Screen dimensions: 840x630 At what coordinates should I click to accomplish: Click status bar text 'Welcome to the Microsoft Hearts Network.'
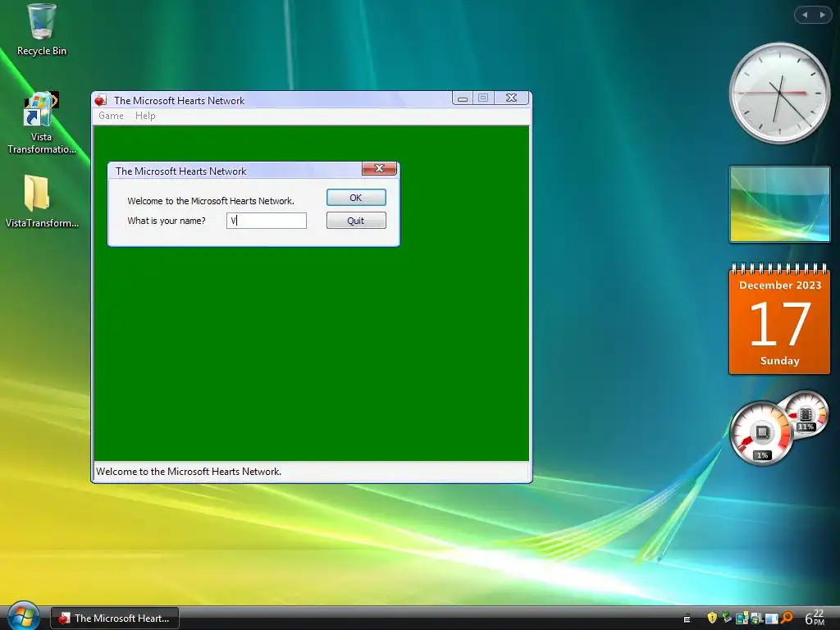(x=189, y=472)
